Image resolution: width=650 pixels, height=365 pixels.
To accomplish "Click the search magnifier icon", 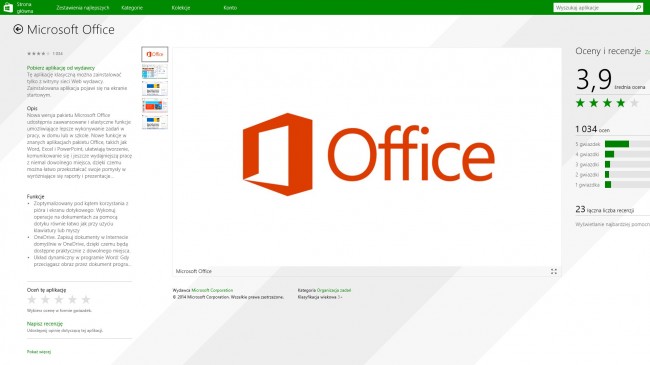I will click(638, 7).
